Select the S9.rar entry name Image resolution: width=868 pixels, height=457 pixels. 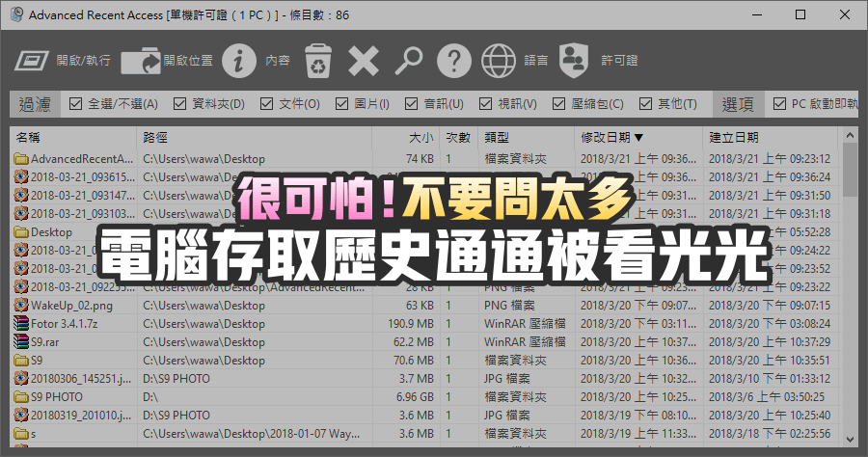[x=44, y=341]
